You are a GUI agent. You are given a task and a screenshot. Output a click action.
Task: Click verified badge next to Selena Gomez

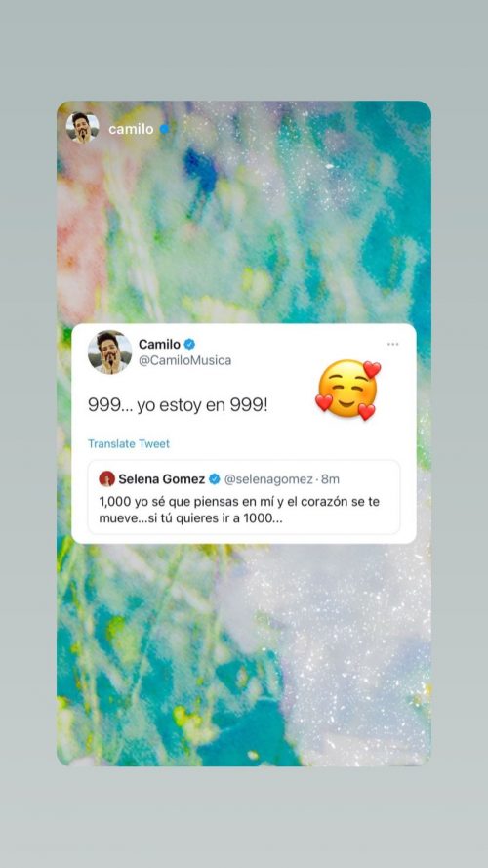215,478
